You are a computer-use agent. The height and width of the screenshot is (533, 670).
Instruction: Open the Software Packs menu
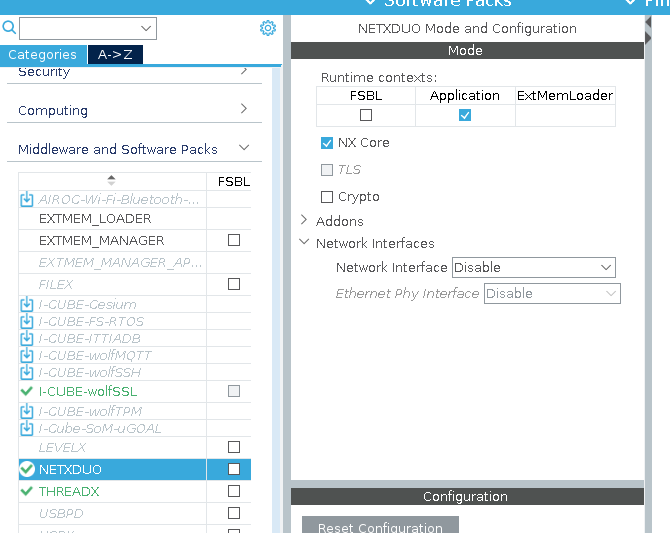coord(439,4)
